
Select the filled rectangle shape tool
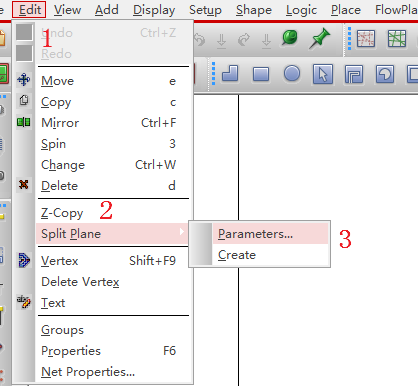pyautogui.click(x=261, y=74)
